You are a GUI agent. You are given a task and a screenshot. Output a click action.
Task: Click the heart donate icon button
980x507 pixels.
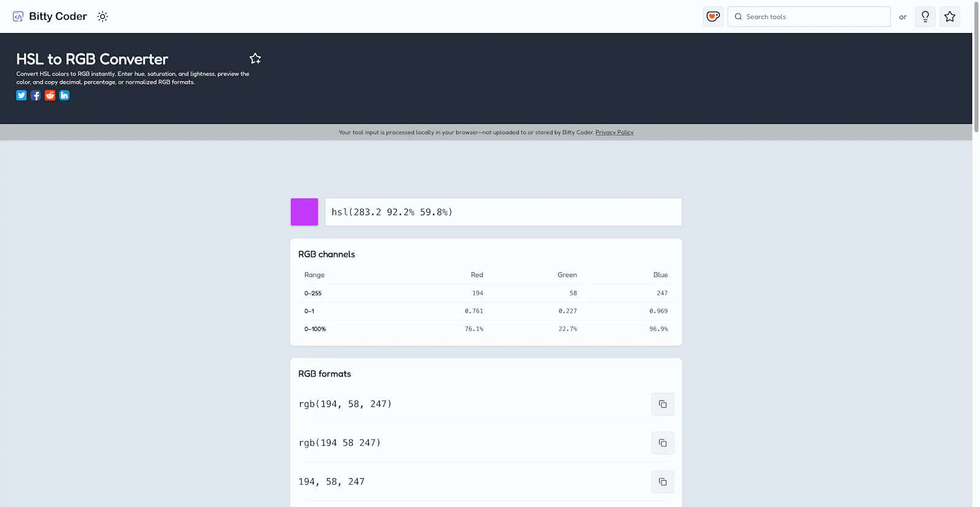pyautogui.click(x=713, y=17)
